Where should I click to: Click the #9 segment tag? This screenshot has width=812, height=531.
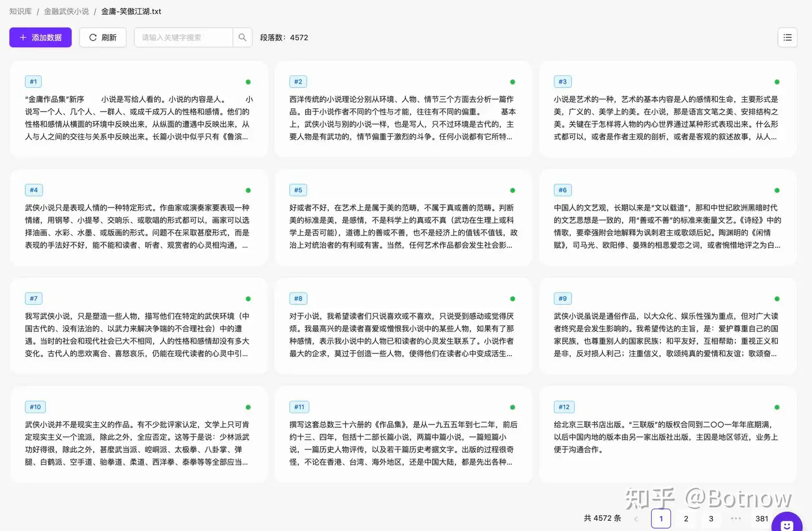click(563, 298)
